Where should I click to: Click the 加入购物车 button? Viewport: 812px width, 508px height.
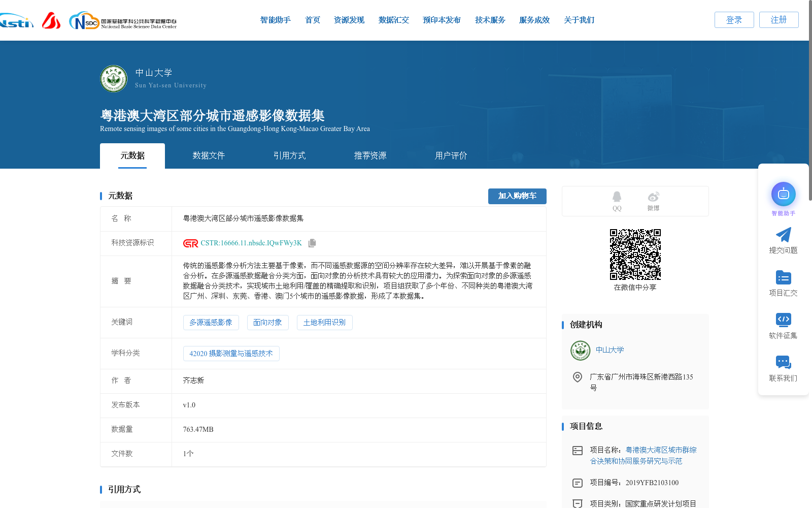[x=517, y=196]
